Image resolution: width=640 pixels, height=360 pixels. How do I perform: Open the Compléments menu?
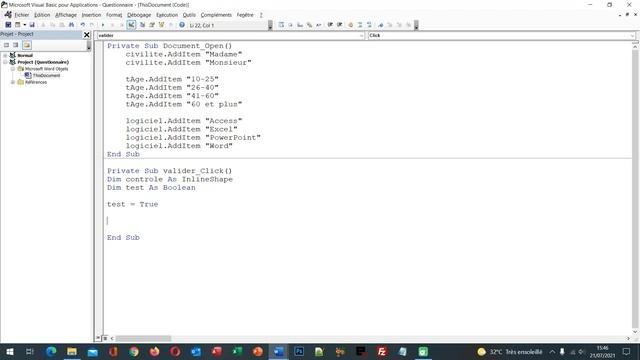pos(216,15)
